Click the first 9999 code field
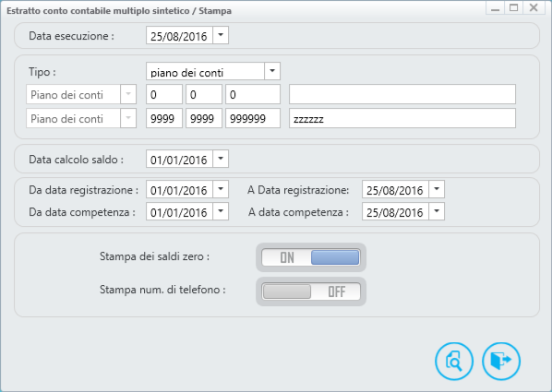 point(164,118)
